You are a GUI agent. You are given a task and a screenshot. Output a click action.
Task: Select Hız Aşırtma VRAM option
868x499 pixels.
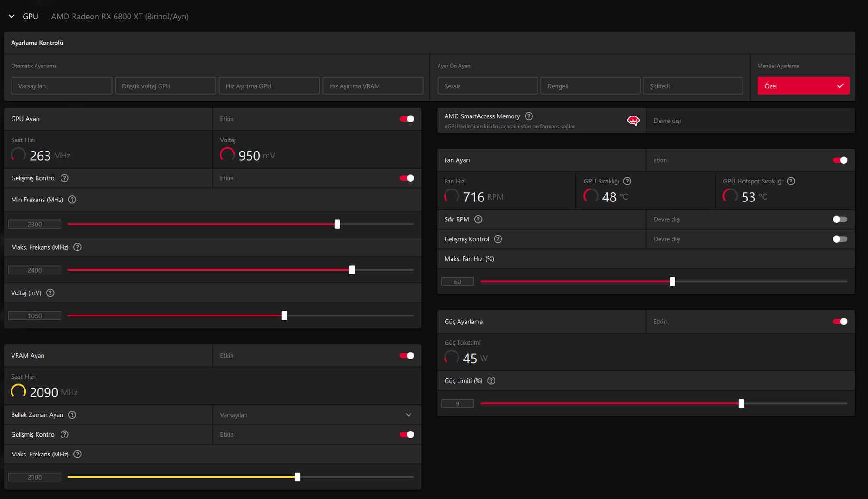pos(373,86)
